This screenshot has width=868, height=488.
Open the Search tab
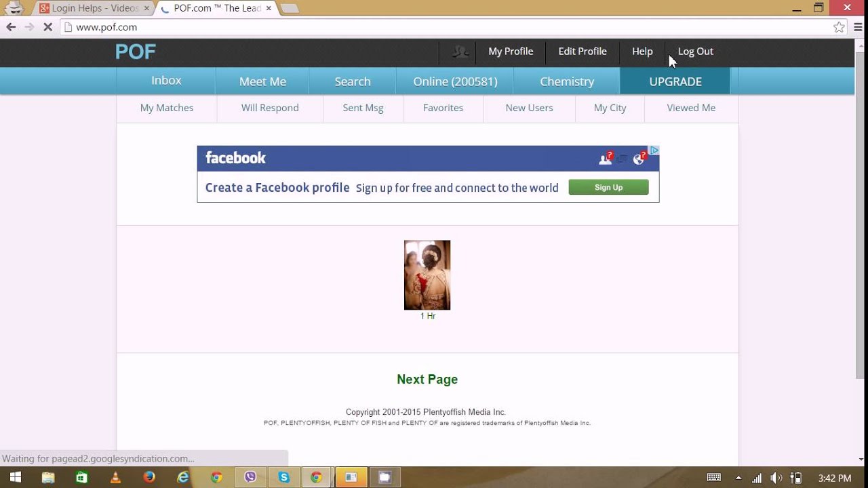point(353,81)
